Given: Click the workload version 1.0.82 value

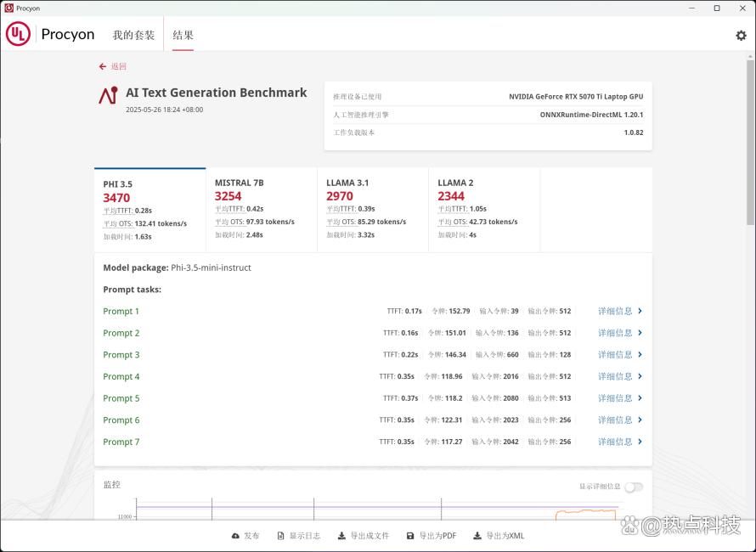Looking at the screenshot, I should [x=633, y=132].
